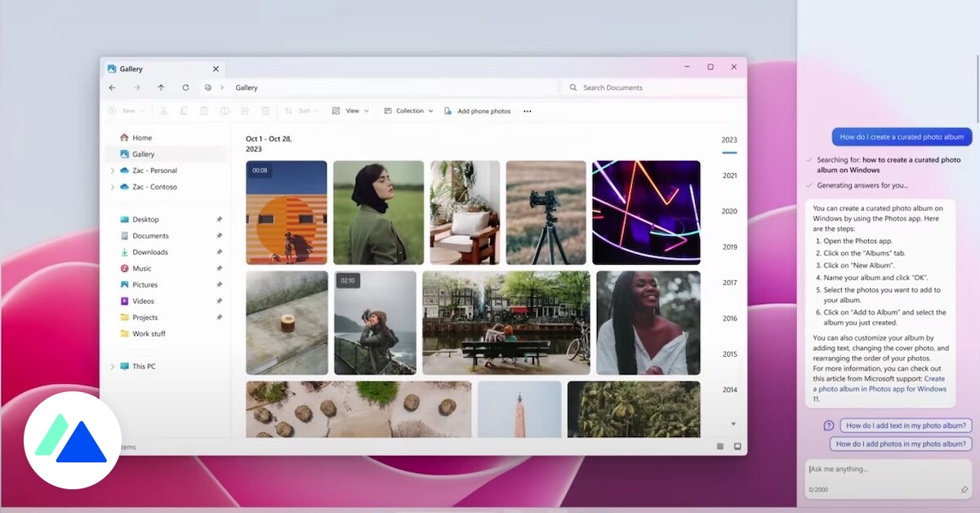Open the palm trees photo
The width and height of the screenshot is (980, 513).
(634, 409)
